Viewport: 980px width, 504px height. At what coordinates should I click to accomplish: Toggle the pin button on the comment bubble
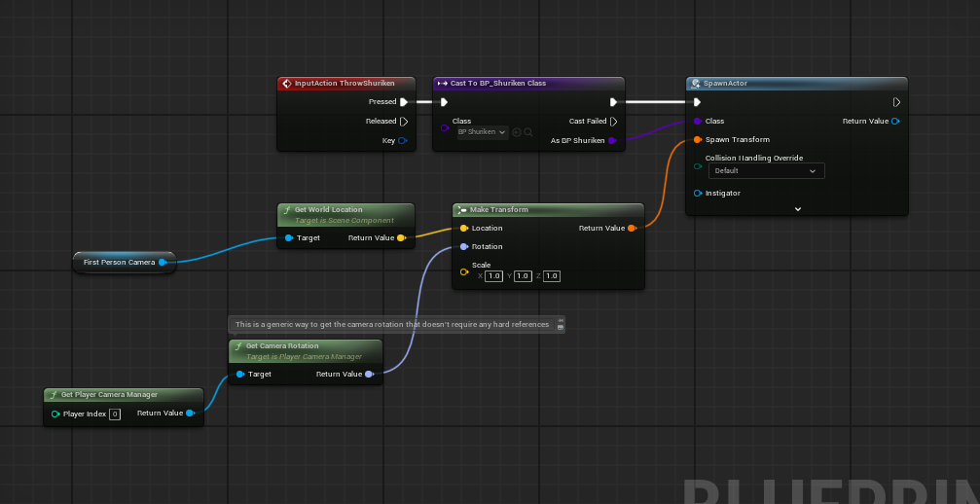pos(561,320)
